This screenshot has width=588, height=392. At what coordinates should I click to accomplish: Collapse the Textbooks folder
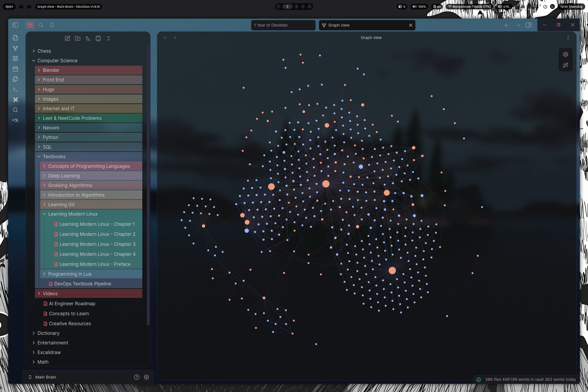(x=88, y=157)
